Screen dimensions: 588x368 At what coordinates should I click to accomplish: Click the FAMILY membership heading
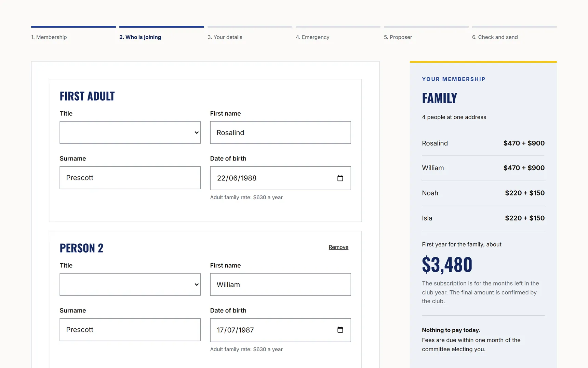coord(440,98)
